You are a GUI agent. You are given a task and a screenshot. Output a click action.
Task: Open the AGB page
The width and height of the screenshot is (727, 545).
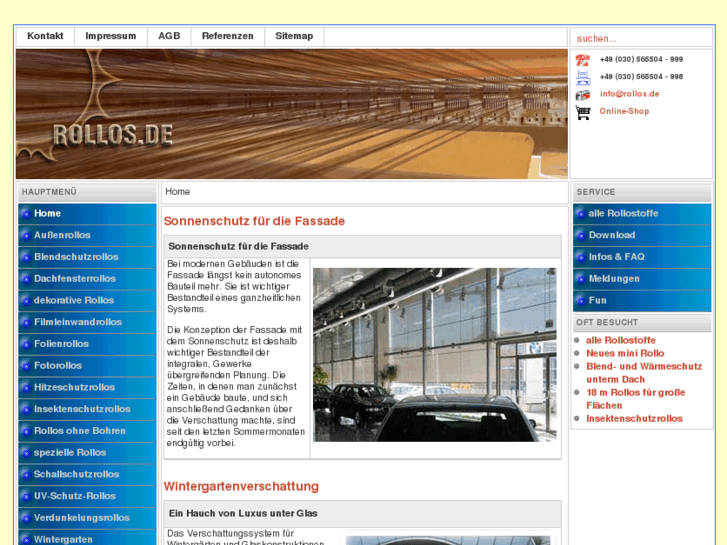tap(169, 36)
